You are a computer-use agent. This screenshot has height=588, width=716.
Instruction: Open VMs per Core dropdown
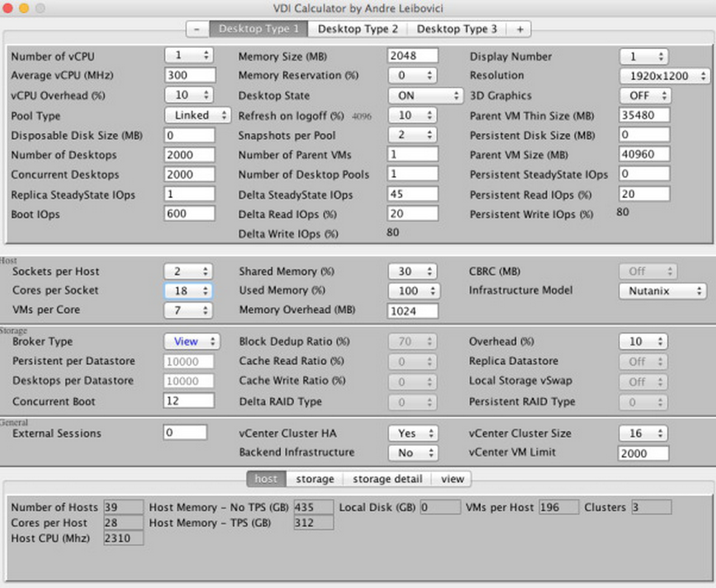click(x=188, y=310)
